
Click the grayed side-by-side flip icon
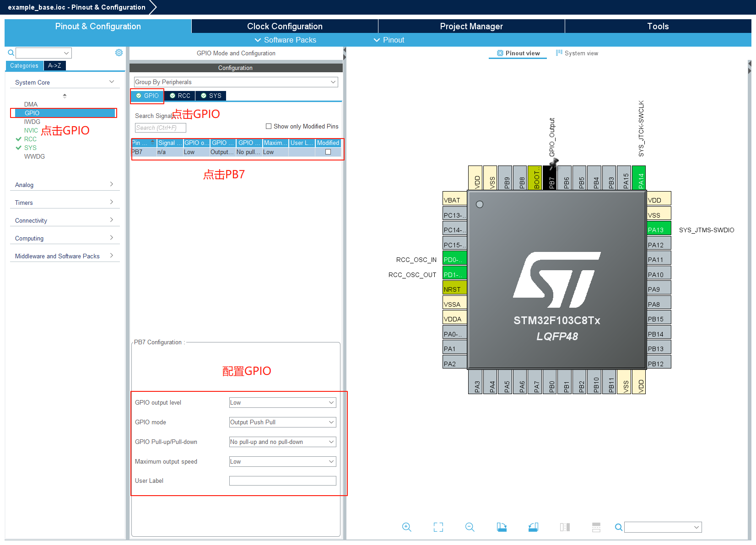tap(565, 527)
